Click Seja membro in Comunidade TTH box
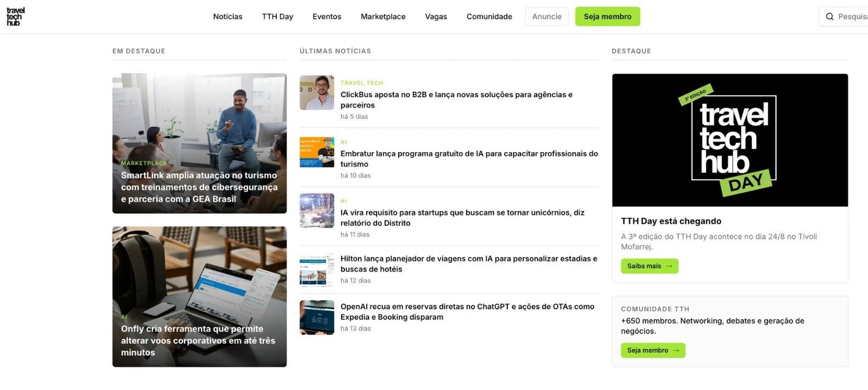The image size is (868, 390). click(x=653, y=350)
